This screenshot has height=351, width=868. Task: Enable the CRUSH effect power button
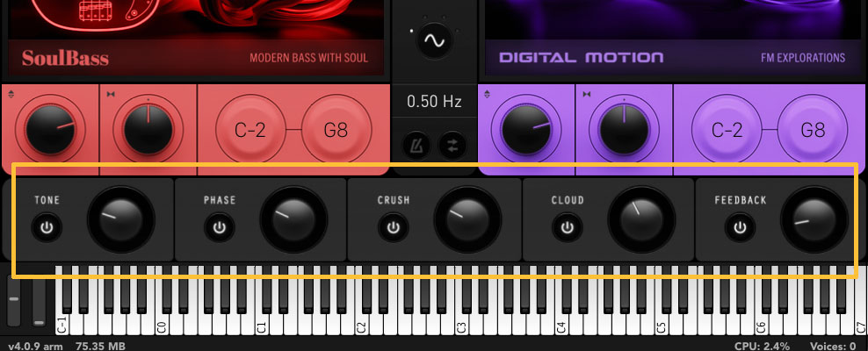[x=394, y=227]
